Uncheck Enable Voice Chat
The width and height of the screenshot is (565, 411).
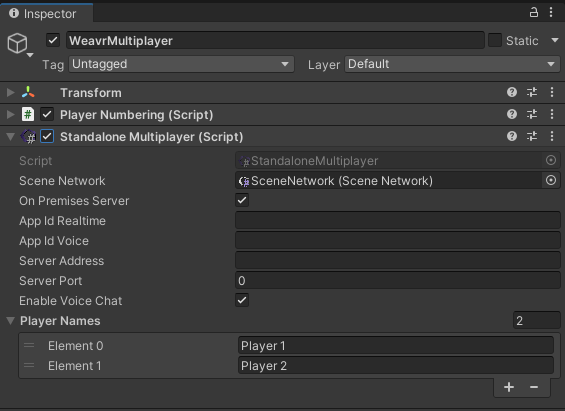pos(242,300)
